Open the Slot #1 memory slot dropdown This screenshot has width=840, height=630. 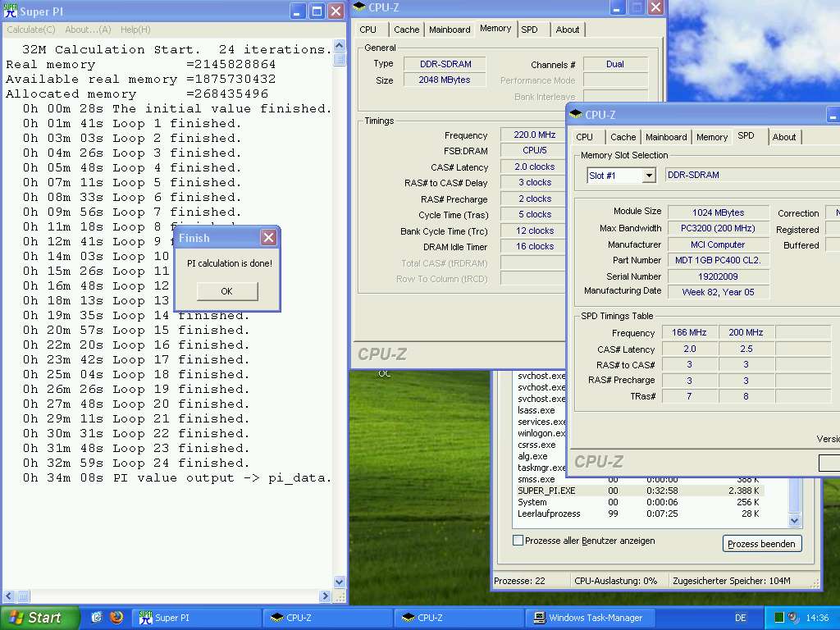click(648, 176)
